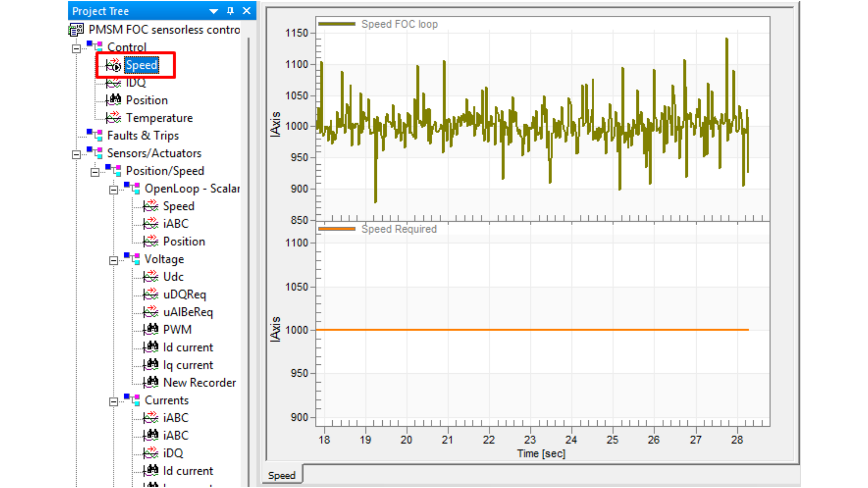Click recorder icon beside Iq current
The height and width of the screenshot is (488, 868).
[x=150, y=365]
